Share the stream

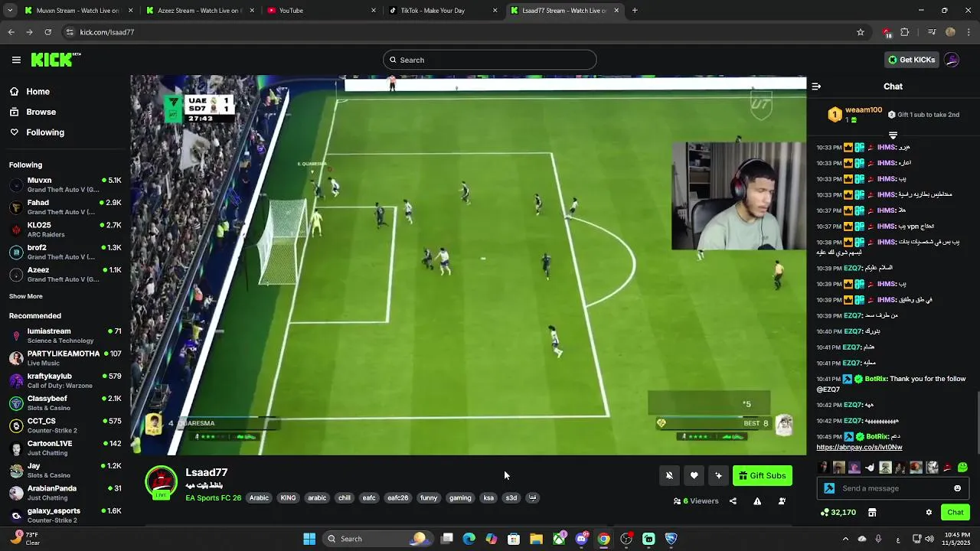coord(733,501)
